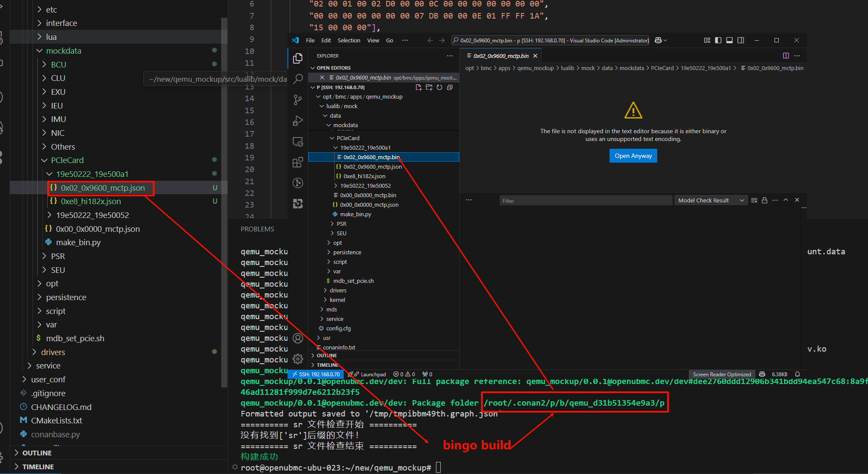Click SSH: 192.168.0.70 remote status indicator
Viewport: 868px width, 474px height.
pyautogui.click(x=316, y=374)
